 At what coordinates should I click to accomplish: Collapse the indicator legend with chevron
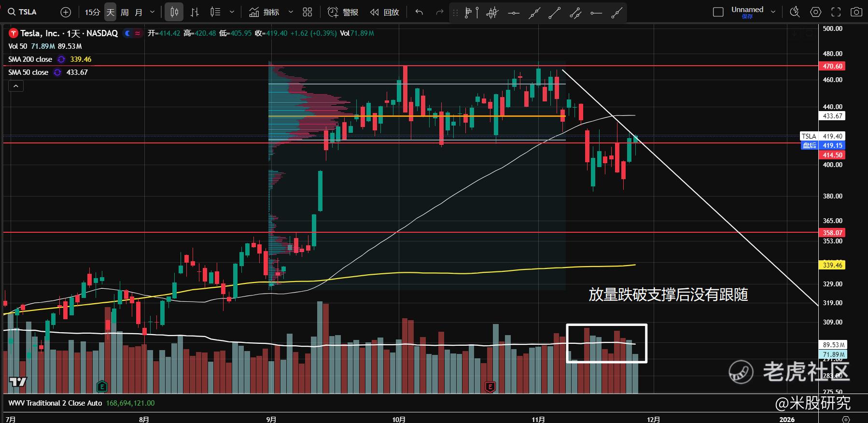point(16,86)
